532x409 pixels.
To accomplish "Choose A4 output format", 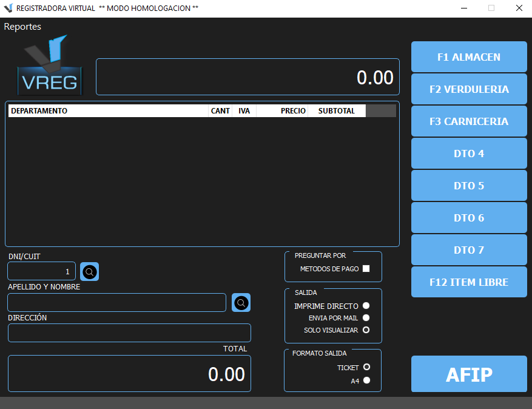I will coord(366,380).
